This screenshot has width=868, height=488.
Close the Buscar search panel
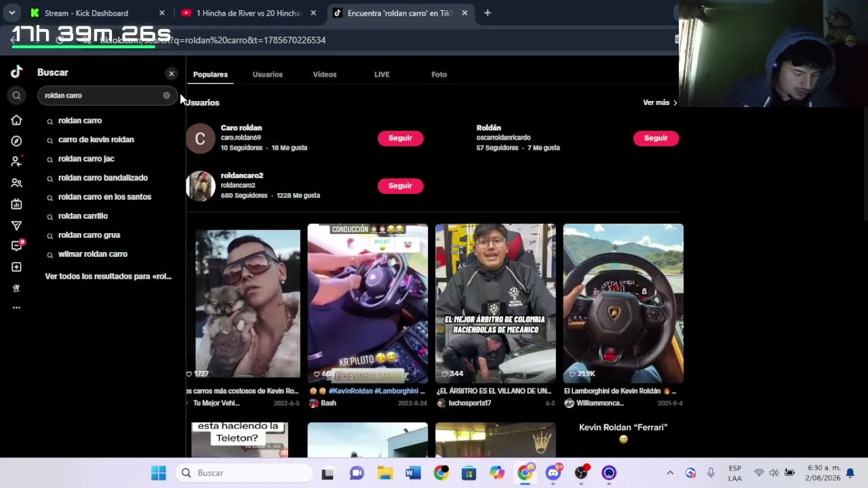(171, 73)
